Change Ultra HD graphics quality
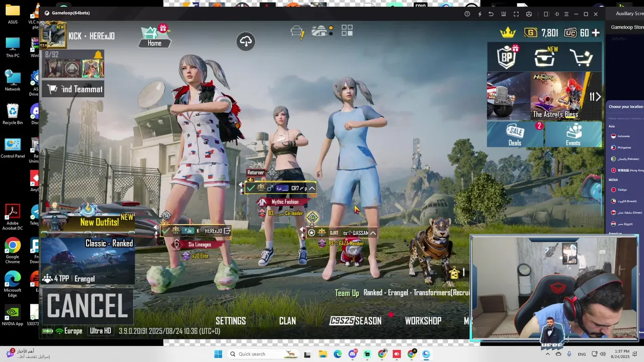Viewport: 644px width, 362px height. coord(100,331)
